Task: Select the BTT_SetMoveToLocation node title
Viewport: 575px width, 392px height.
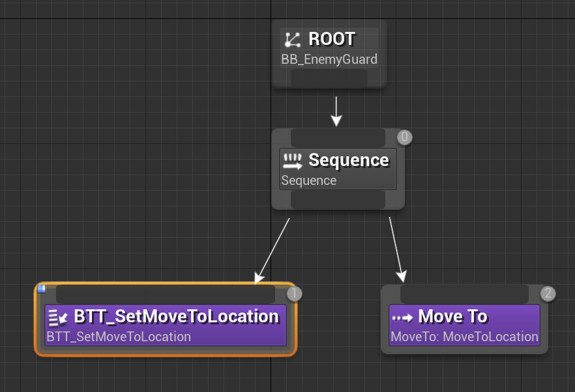Action: pos(176,316)
